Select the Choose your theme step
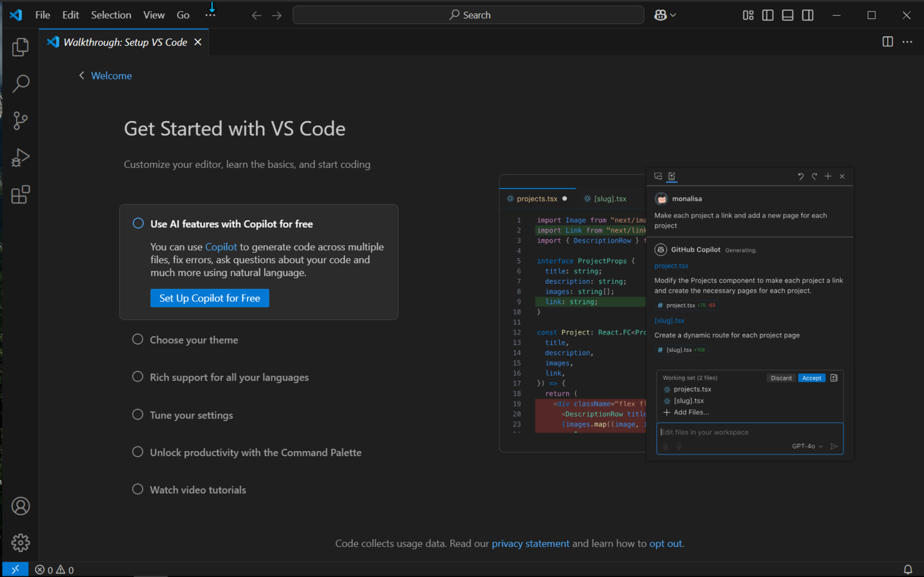Screen dimensions: 924x577 [194, 340]
